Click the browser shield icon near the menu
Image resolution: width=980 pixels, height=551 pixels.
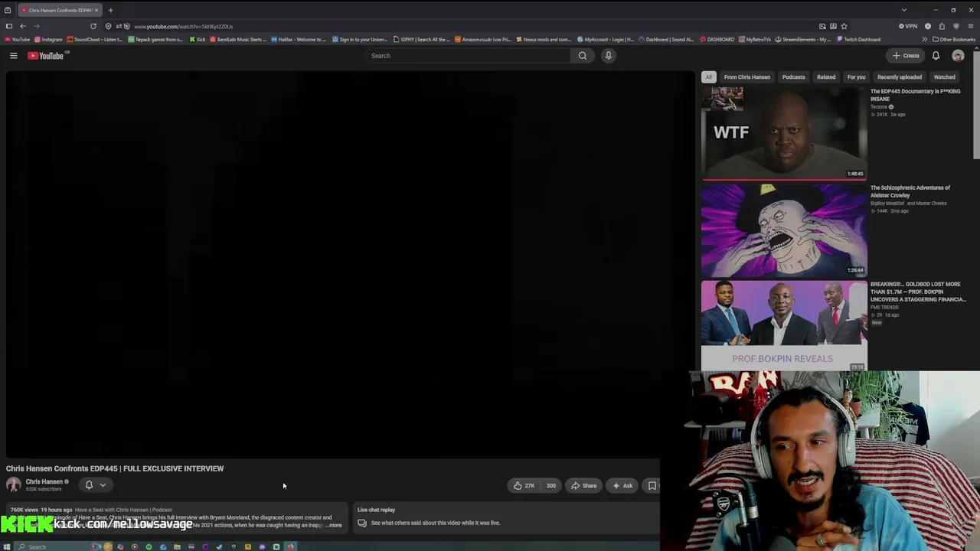(x=955, y=26)
